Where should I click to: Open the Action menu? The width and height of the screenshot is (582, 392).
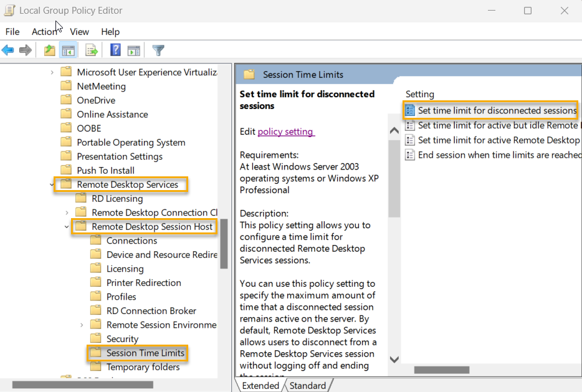click(x=44, y=32)
